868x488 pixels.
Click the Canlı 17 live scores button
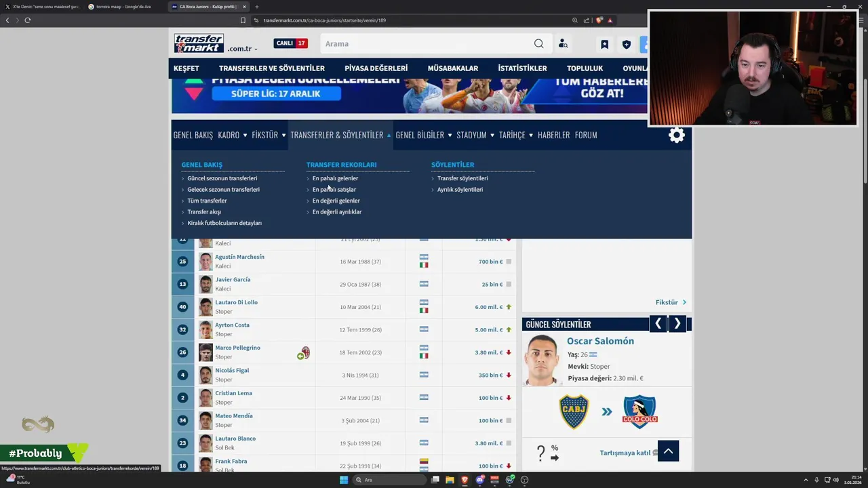290,43
